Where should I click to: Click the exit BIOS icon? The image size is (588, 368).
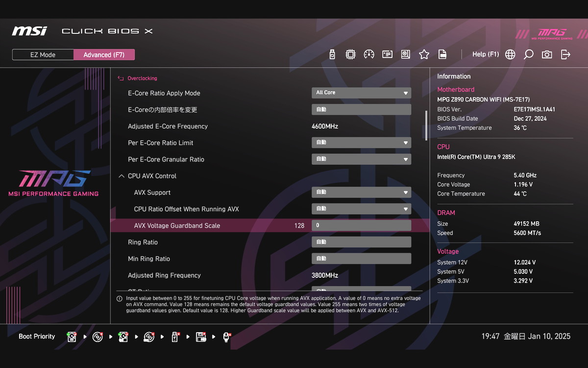pyautogui.click(x=565, y=54)
